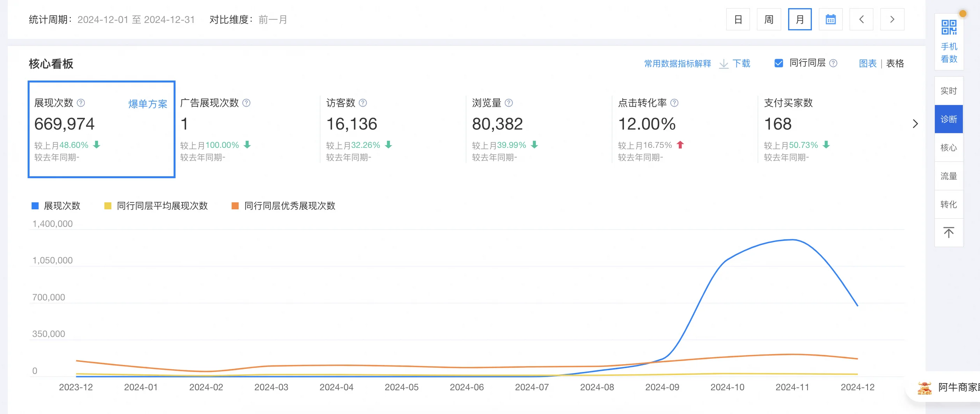
Task: Click the 2024-11 label on chart axis
Action: tap(792, 388)
